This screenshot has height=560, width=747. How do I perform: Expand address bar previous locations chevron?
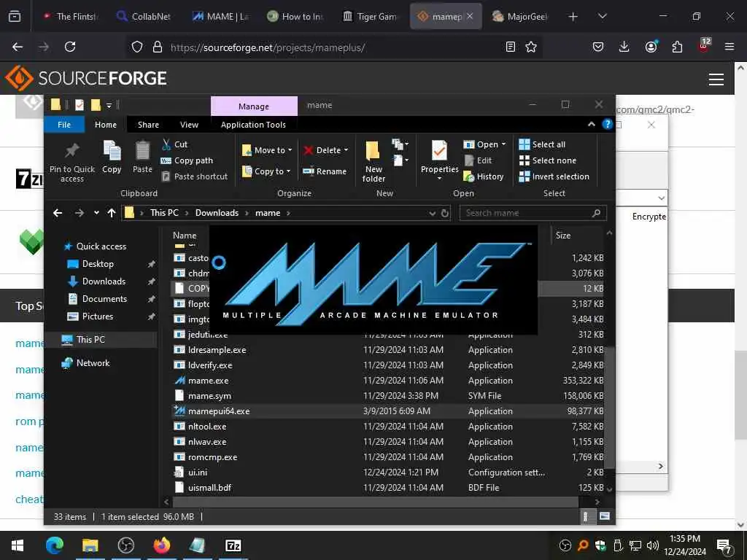point(432,213)
